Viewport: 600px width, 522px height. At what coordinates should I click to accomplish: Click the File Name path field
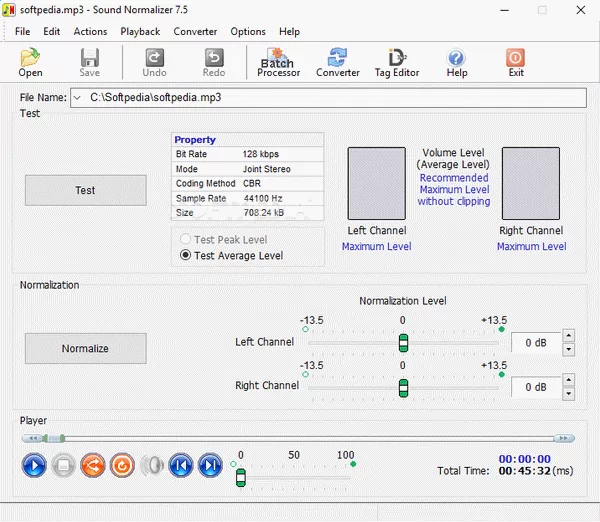328,98
